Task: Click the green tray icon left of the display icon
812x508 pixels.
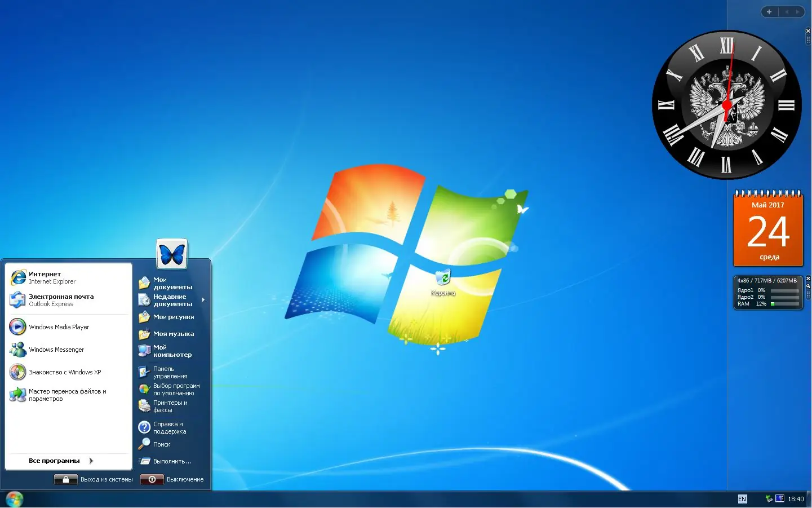Action: pyautogui.click(x=769, y=498)
